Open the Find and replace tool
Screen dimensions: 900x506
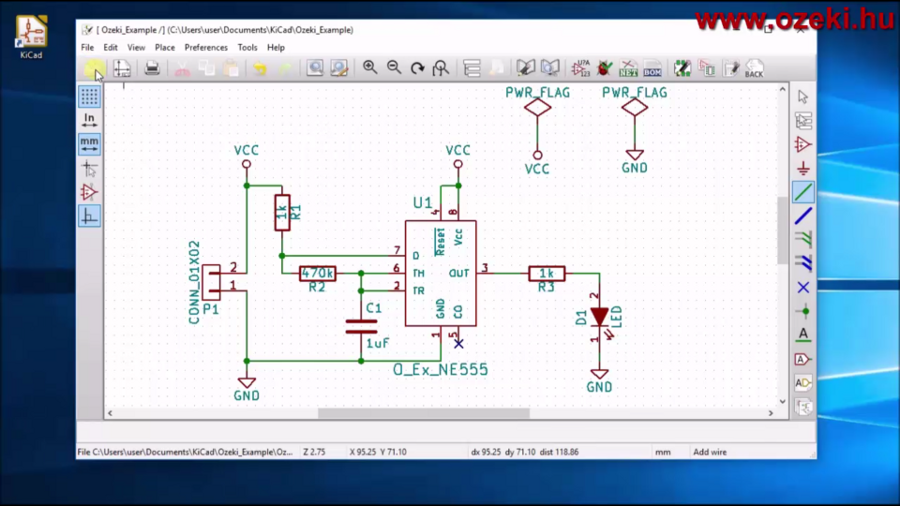point(339,68)
